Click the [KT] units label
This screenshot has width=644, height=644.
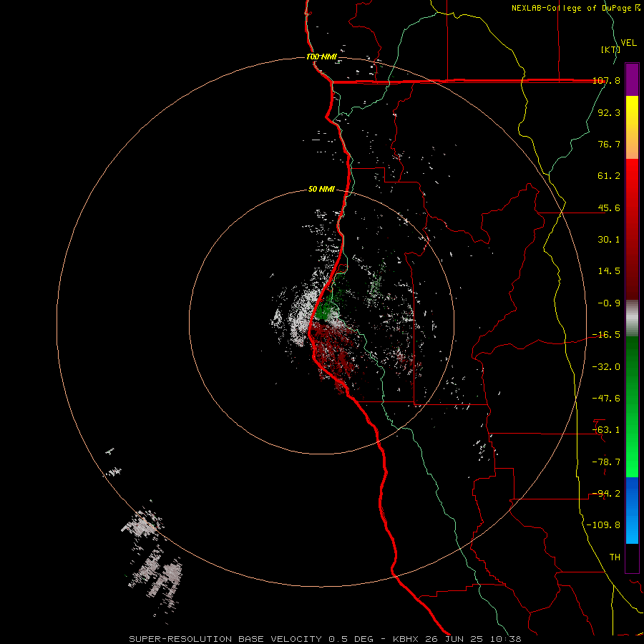coord(611,49)
